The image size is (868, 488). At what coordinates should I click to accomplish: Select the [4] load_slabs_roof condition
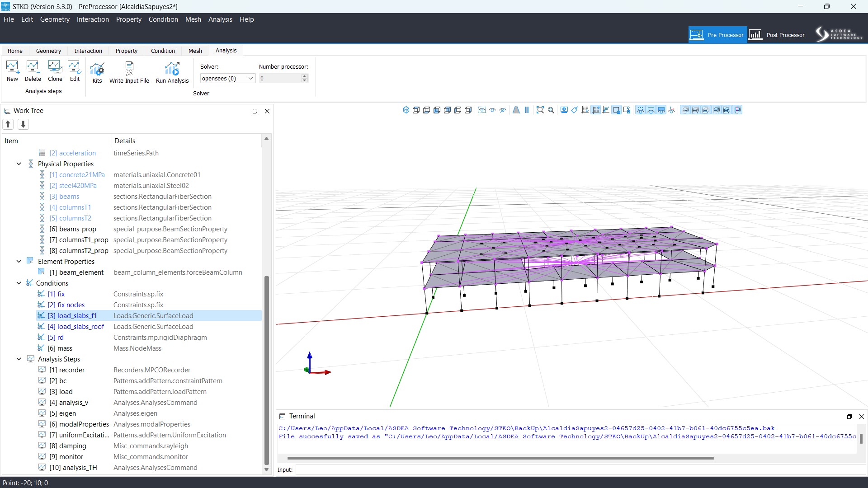pos(76,327)
